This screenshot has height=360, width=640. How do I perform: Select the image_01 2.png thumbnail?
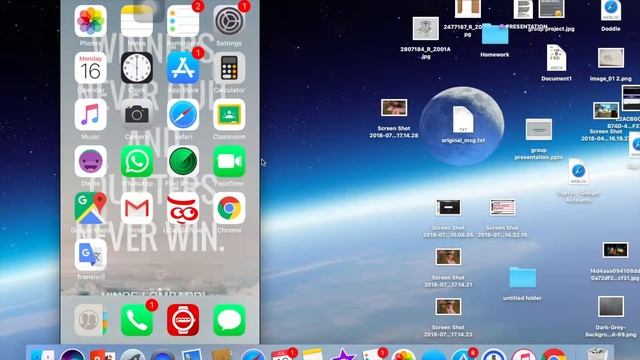611,58
